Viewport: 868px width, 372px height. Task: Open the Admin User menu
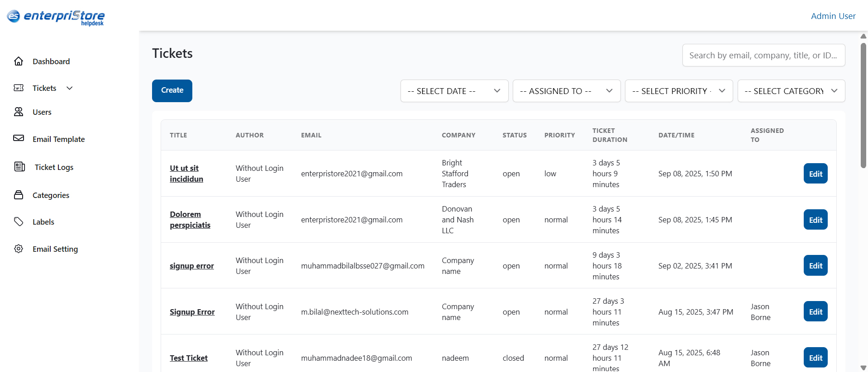click(x=833, y=16)
